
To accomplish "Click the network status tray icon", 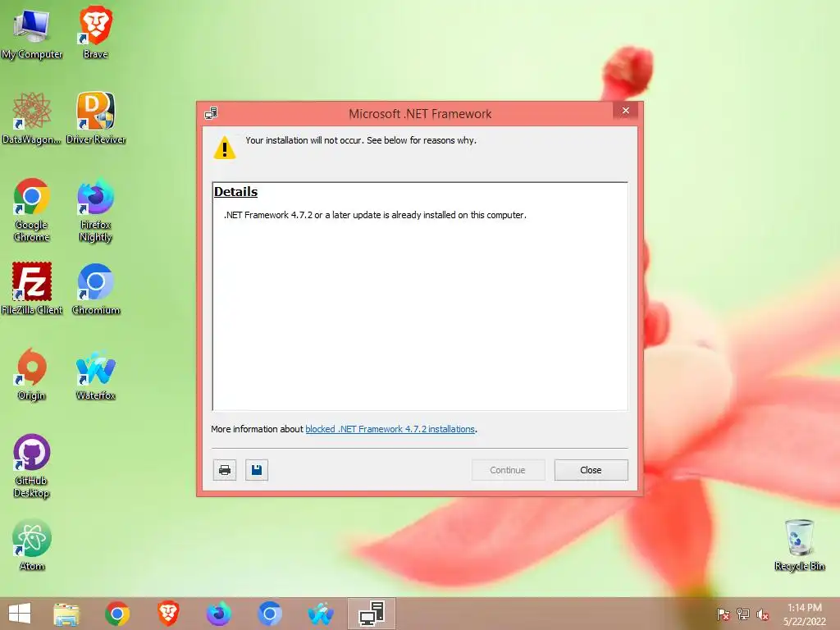I will [743, 614].
